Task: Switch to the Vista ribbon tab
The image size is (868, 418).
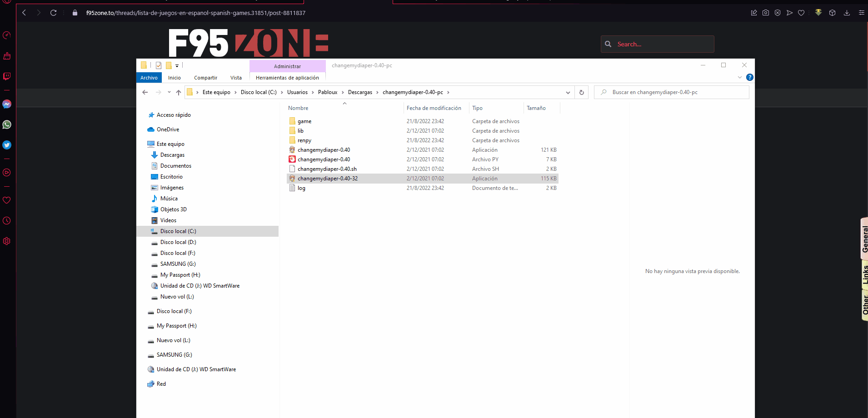Action: [236, 77]
